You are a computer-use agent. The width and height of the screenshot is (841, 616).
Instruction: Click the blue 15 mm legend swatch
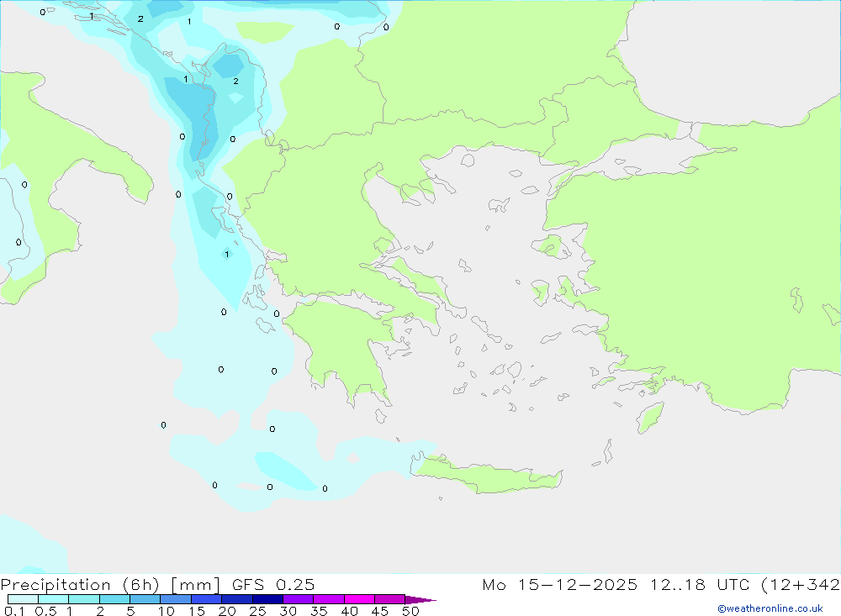pyautogui.click(x=207, y=599)
